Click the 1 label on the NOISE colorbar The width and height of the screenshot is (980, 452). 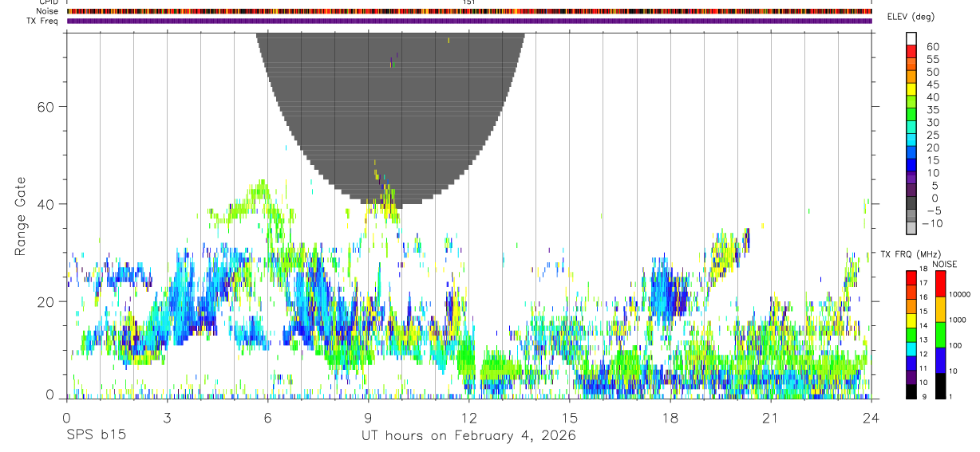click(x=950, y=396)
